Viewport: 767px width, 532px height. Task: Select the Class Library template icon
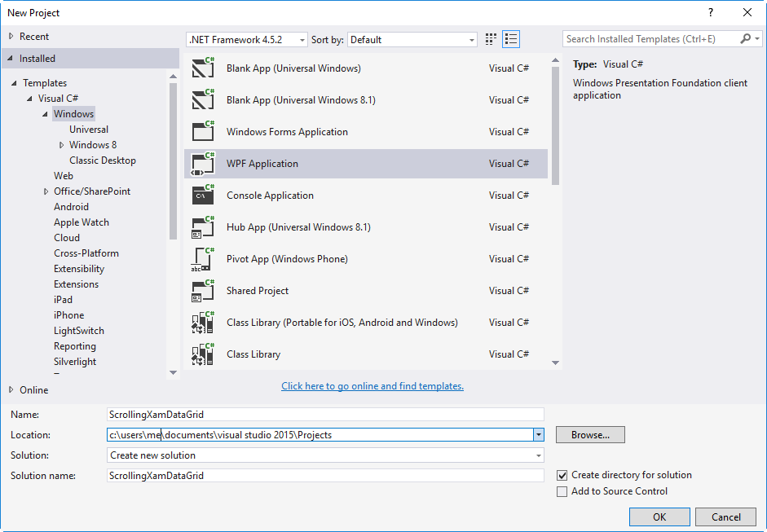tap(202, 354)
